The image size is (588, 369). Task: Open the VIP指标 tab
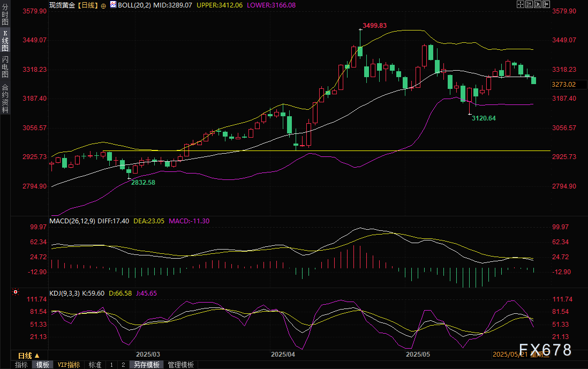[x=69, y=365]
